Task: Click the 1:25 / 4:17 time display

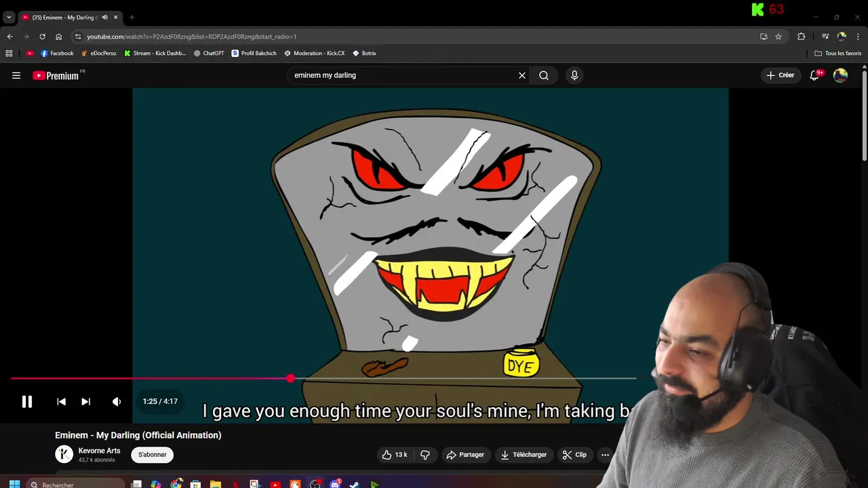Action: pos(160,402)
